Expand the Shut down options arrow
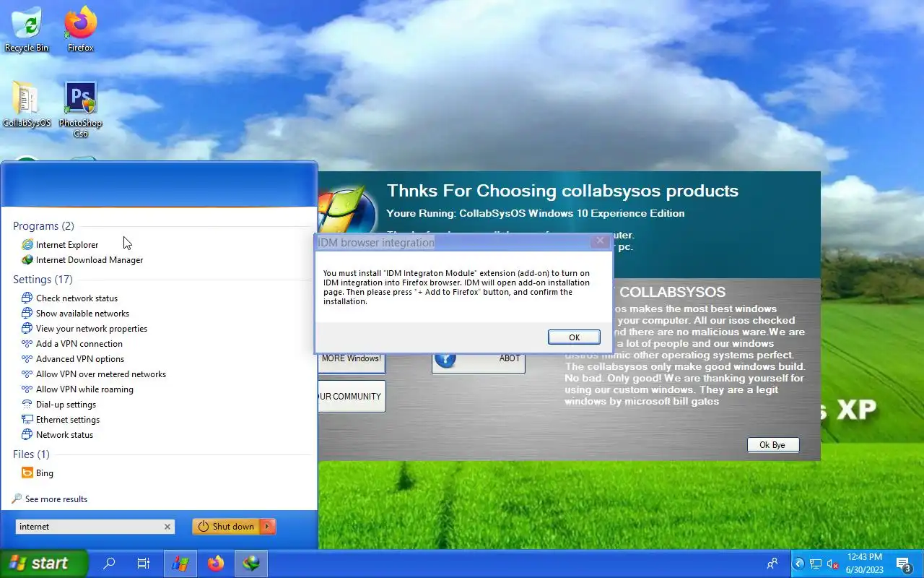The height and width of the screenshot is (578, 924). point(268,527)
